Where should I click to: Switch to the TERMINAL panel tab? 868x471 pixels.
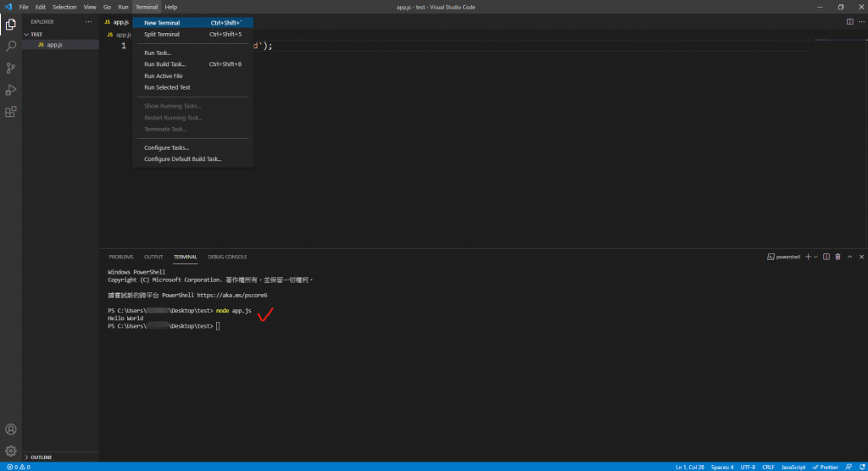[185, 257]
